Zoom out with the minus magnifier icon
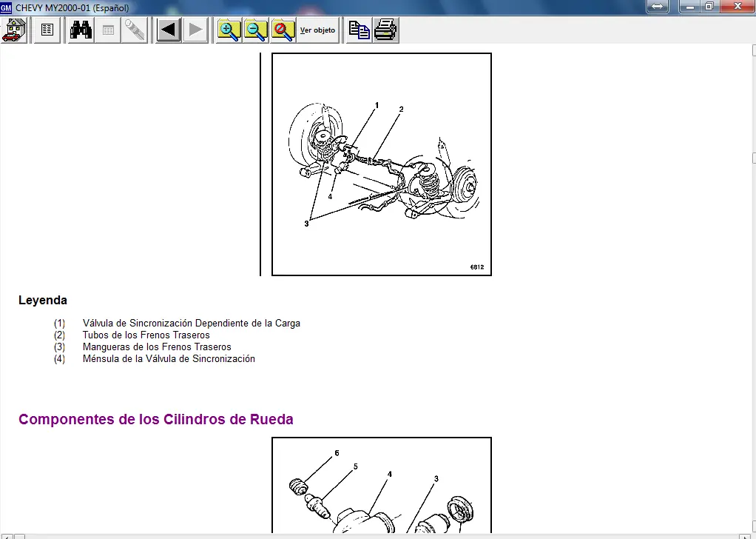Screen dimensions: 756x539 [x=255, y=30]
